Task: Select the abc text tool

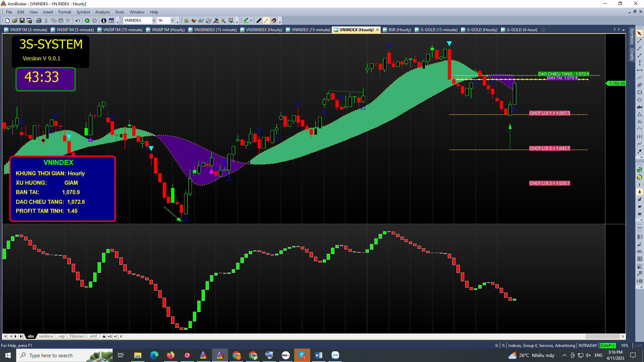Action: click(640, 107)
